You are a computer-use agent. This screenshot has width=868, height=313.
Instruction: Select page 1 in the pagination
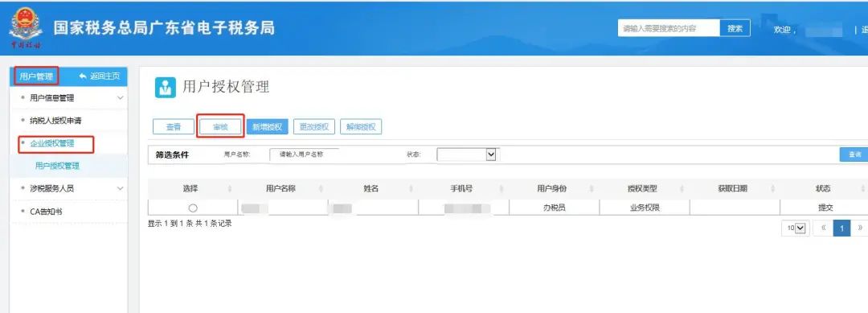(x=841, y=229)
